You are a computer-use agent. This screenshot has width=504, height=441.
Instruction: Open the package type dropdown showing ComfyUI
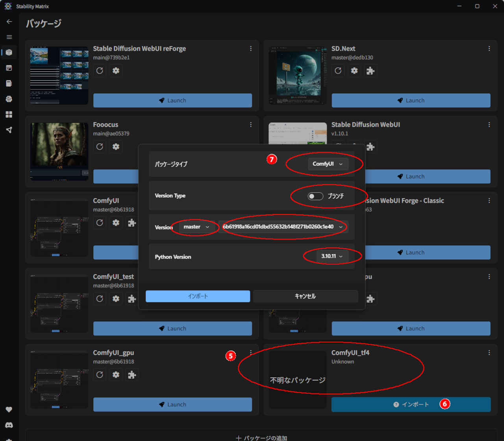[328, 164]
